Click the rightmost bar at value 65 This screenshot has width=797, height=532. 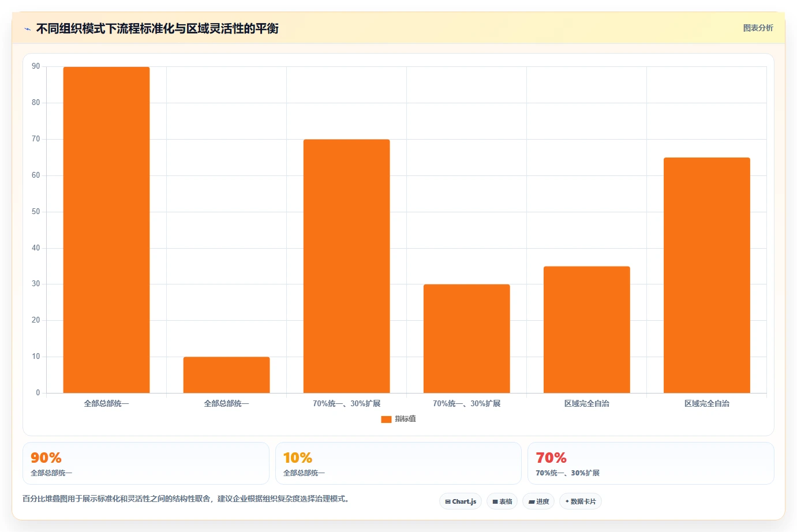[706, 275]
